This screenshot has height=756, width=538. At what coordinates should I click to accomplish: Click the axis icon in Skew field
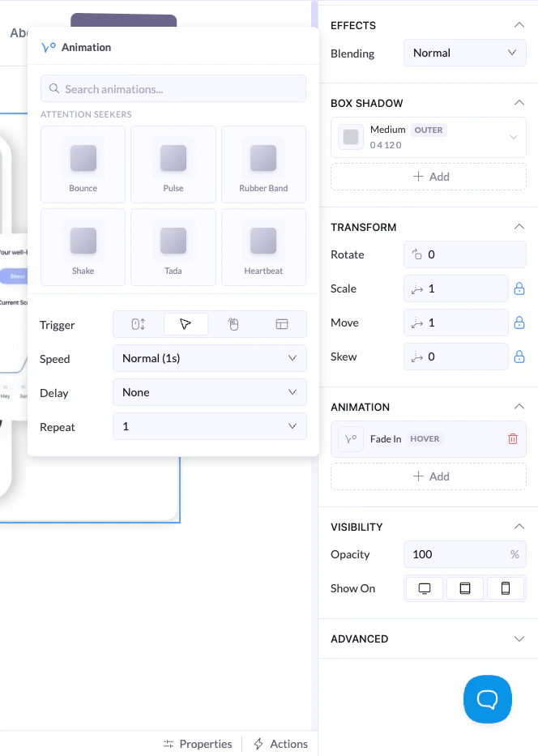click(x=416, y=357)
